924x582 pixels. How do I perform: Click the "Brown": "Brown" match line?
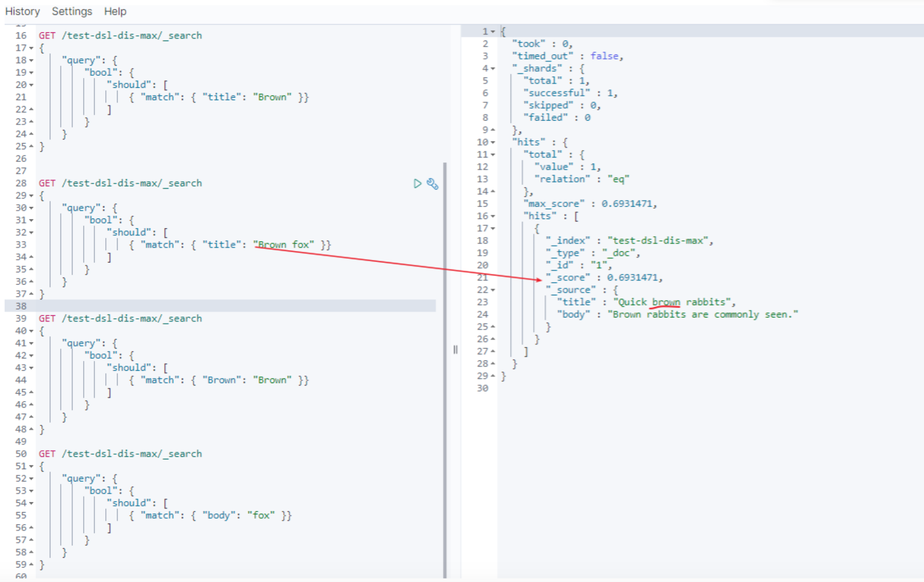(219, 380)
